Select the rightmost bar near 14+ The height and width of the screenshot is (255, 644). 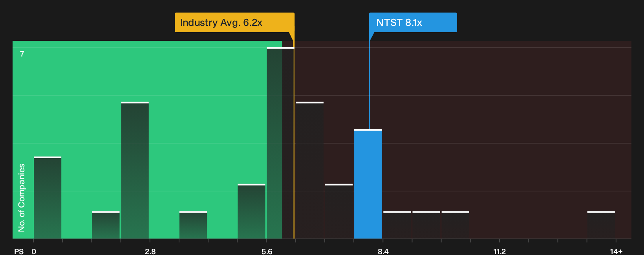point(601,225)
